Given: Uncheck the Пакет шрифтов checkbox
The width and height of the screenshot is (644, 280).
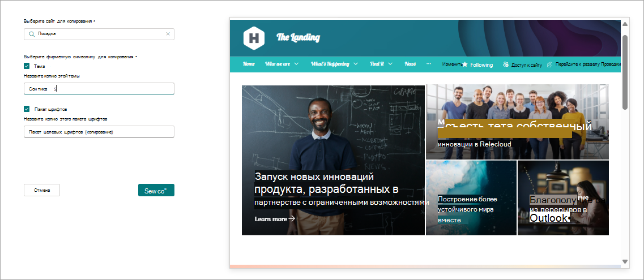Looking at the screenshot, I should coord(27,109).
